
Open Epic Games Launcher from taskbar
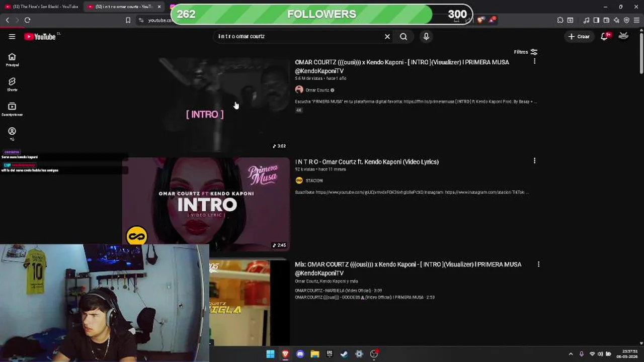pyautogui.click(x=330, y=354)
